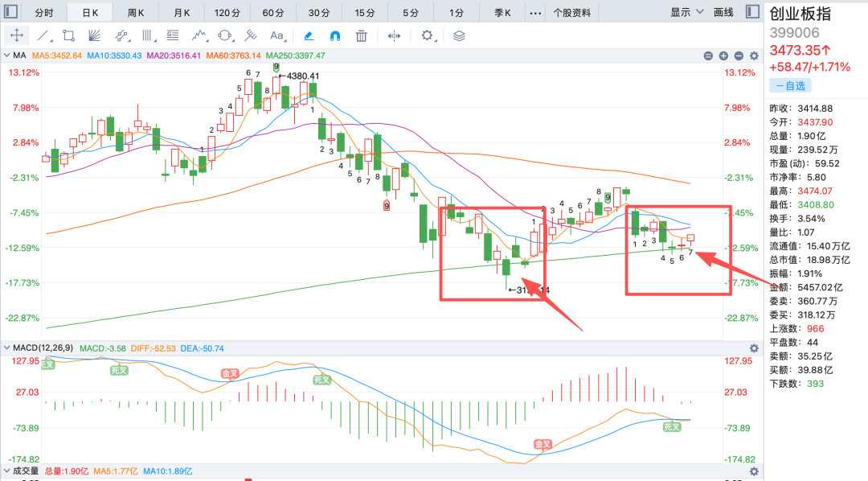This screenshot has width=868, height=481.
Task: Select the Aa text annotation tool
Action: pyautogui.click(x=276, y=36)
